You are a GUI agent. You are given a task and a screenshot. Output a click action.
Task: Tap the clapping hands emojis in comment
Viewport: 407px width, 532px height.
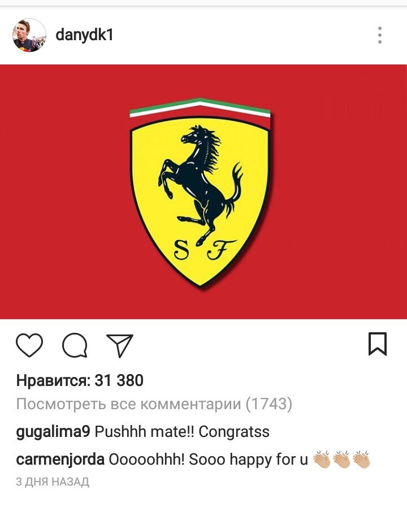pyautogui.click(x=341, y=460)
